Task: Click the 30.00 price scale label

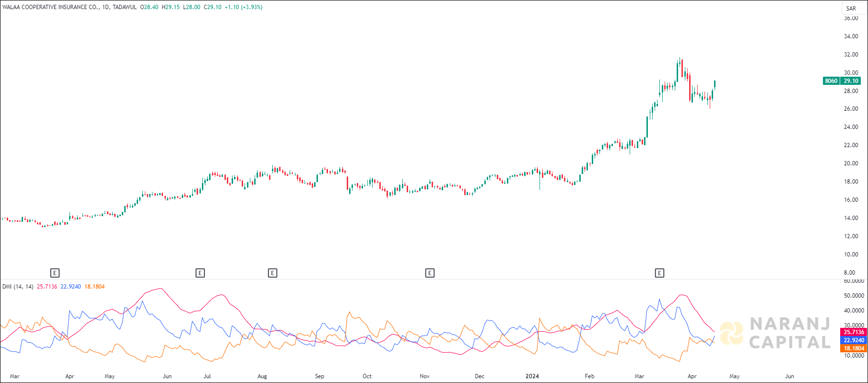Action: [x=851, y=73]
